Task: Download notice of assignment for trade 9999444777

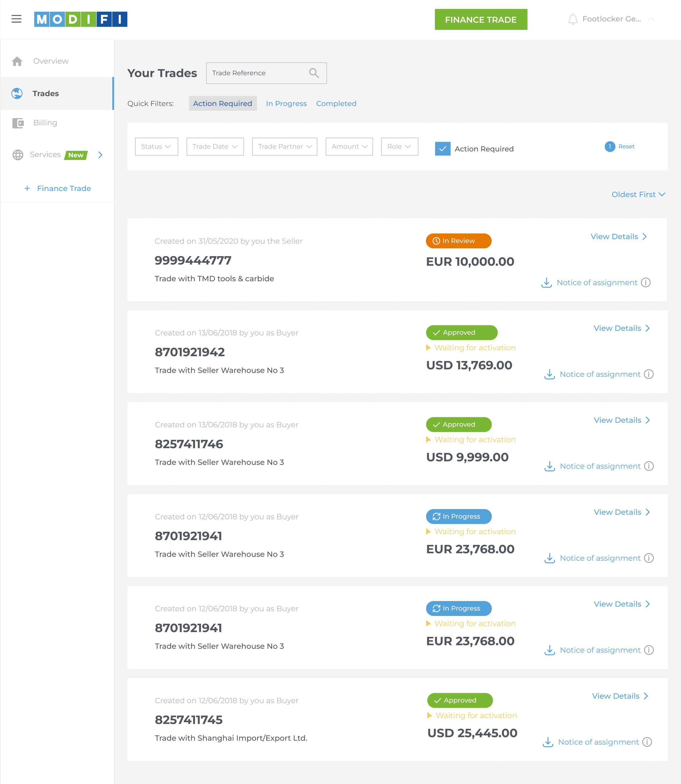Action: click(x=597, y=283)
